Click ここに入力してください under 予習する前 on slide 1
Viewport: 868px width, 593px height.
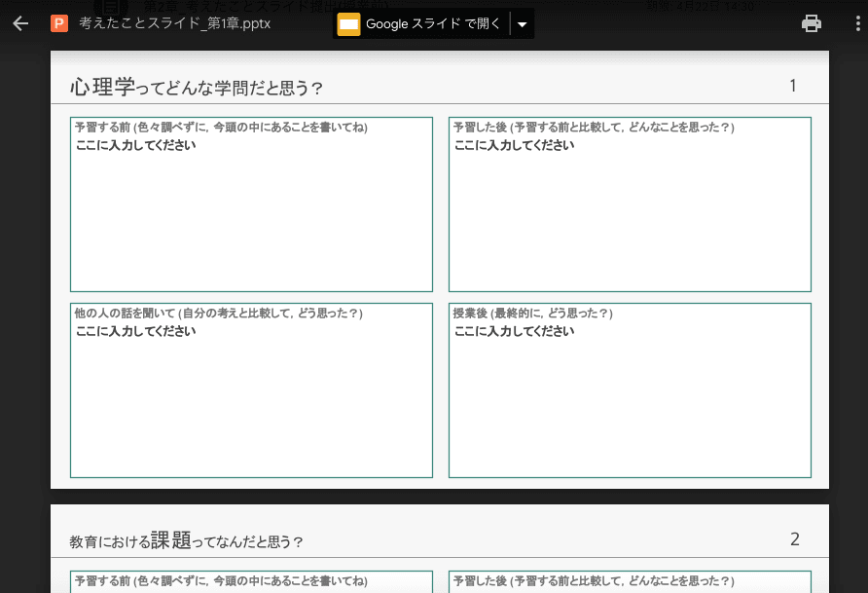135,146
